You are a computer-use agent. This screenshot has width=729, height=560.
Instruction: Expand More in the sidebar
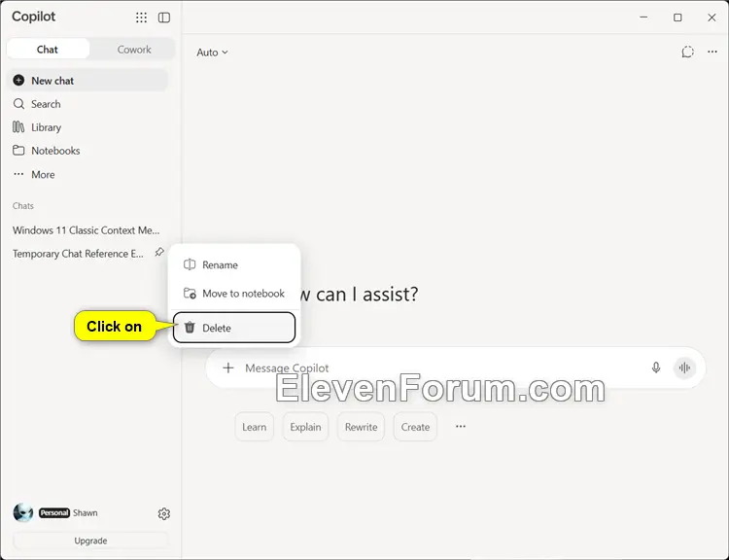(87, 174)
